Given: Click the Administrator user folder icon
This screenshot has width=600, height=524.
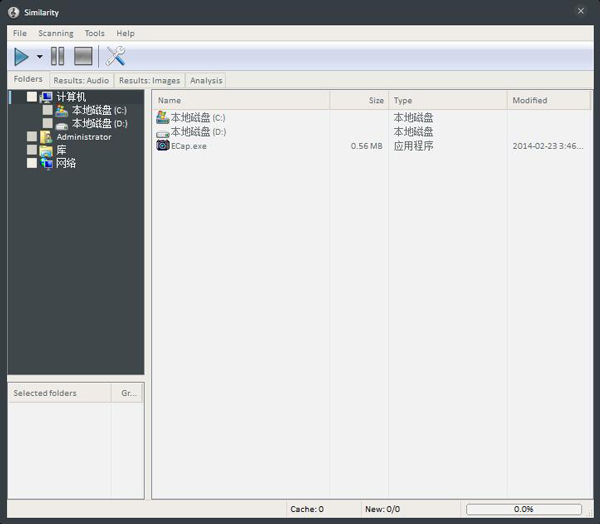Looking at the screenshot, I should pyautogui.click(x=46, y=137).
